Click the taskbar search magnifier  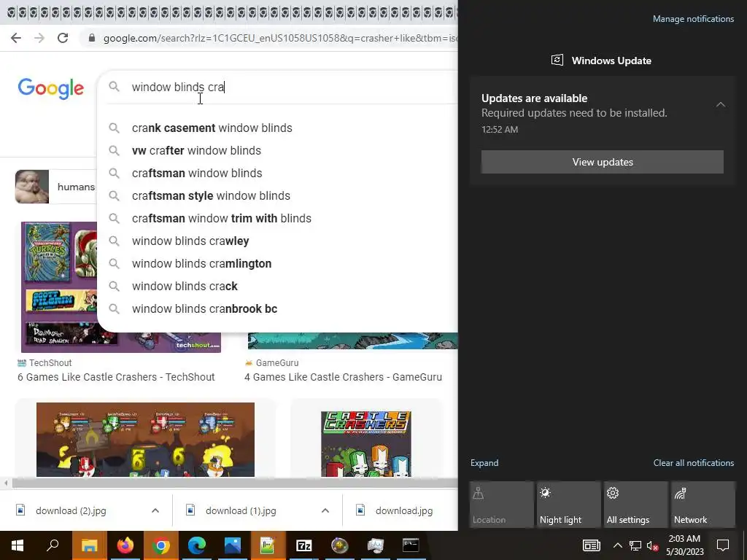click(53, 545)
